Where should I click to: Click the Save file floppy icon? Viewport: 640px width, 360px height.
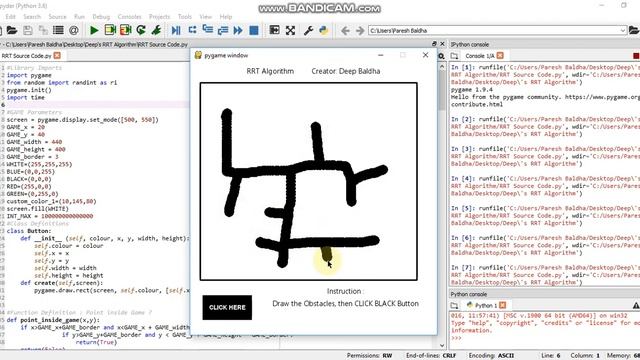pyautogui.click(x=27, y=30)
